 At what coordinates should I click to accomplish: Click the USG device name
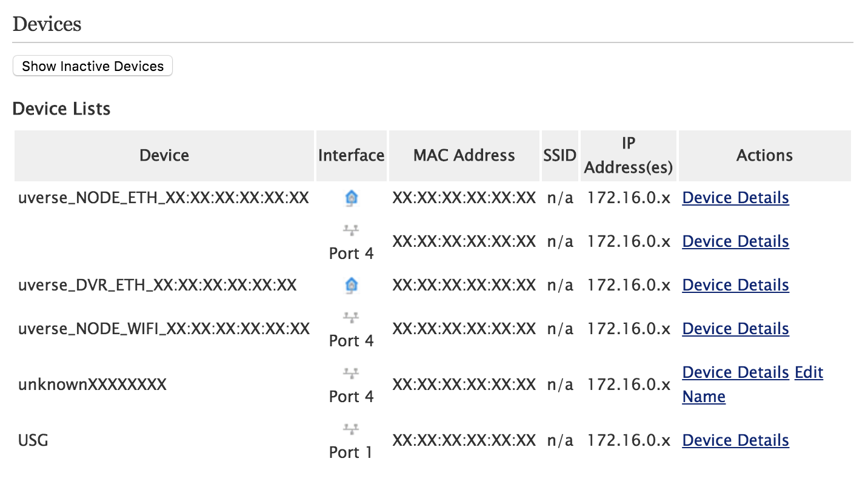(33, 440)
